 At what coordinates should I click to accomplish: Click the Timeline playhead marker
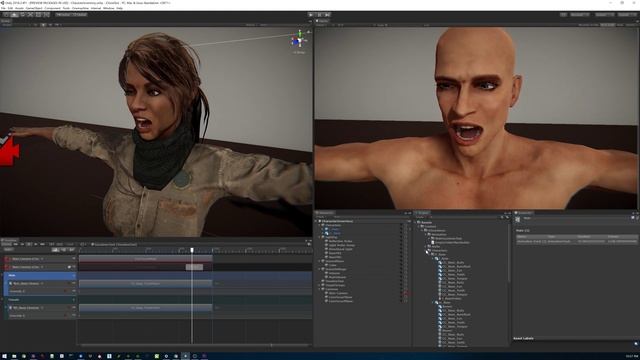click(192, 250)
